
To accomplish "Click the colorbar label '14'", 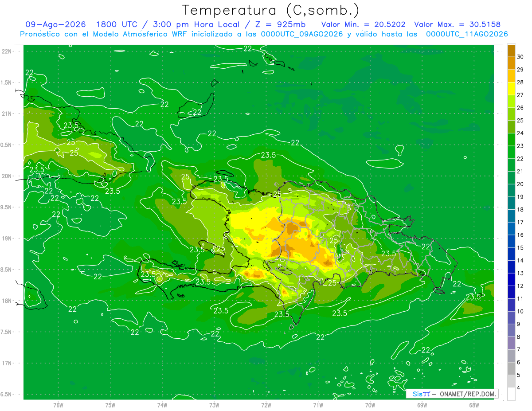I will (520, 260).
